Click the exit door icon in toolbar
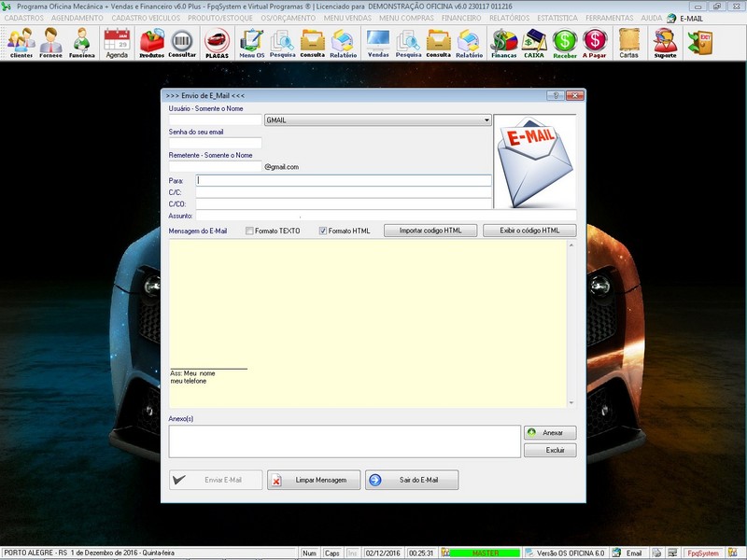747x560 pixels. click(699, 42)
